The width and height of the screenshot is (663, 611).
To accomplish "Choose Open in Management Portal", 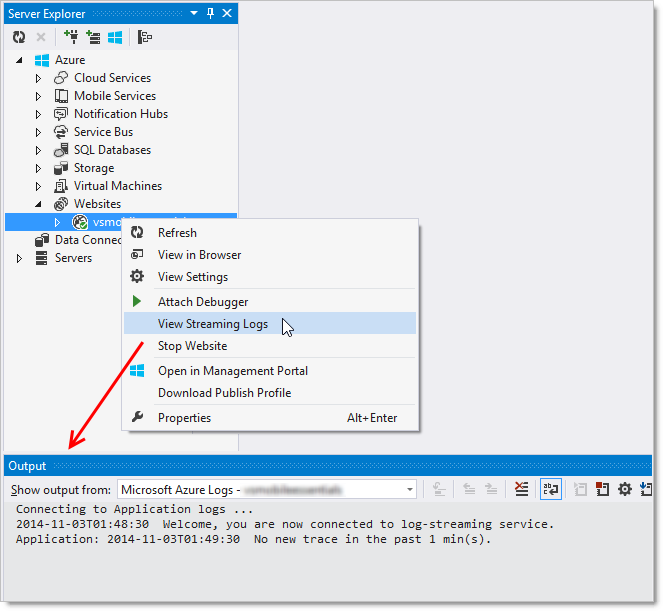I will click(x=270, y=371).
